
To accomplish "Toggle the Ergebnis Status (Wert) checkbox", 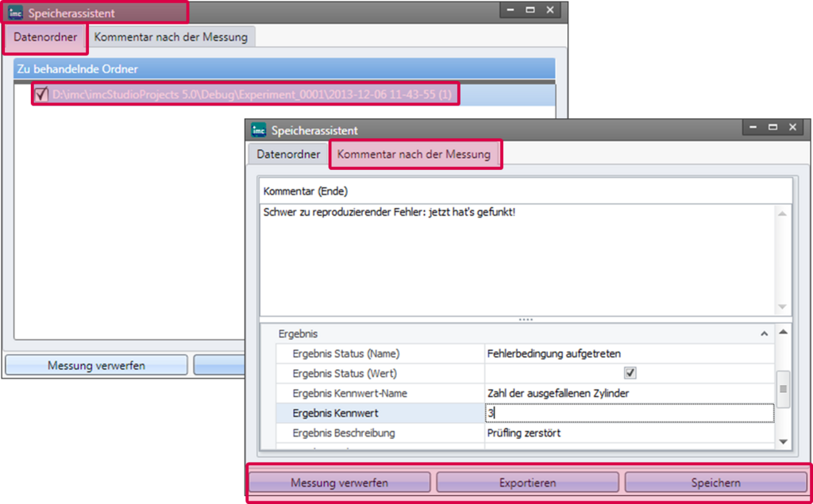I will pos(630,373).
